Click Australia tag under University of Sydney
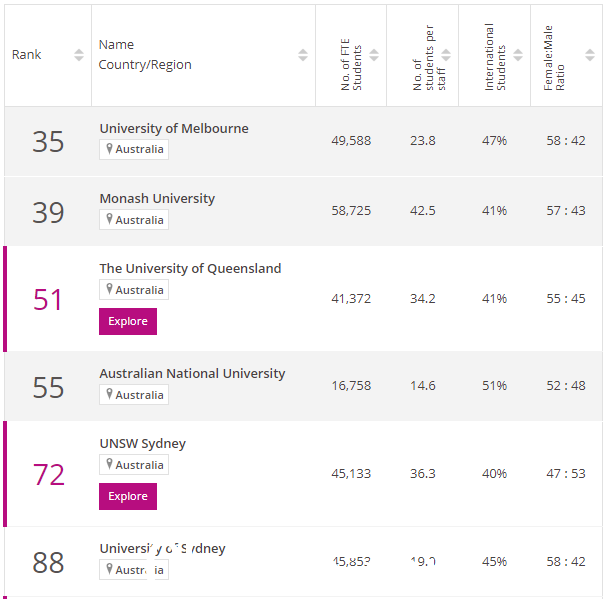Viewport: 606px width, 599px height. (x=134, y=570)
